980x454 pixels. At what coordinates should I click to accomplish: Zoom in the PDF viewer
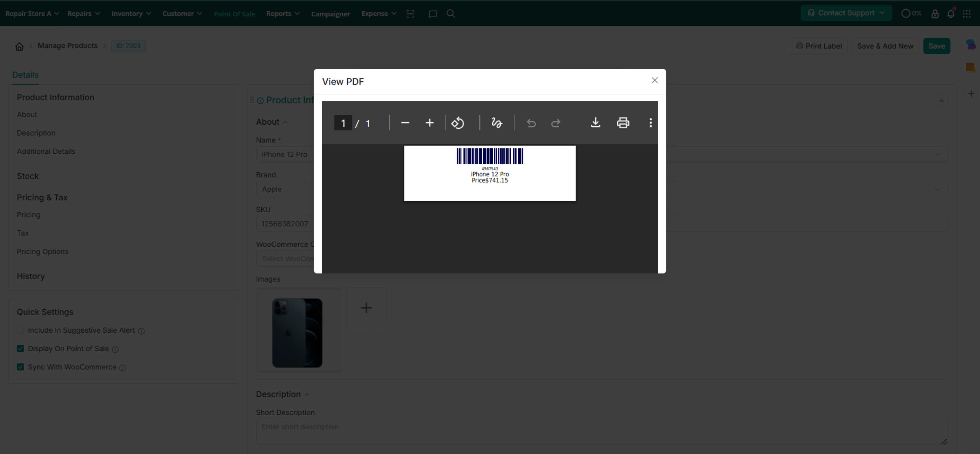(429, 123)
